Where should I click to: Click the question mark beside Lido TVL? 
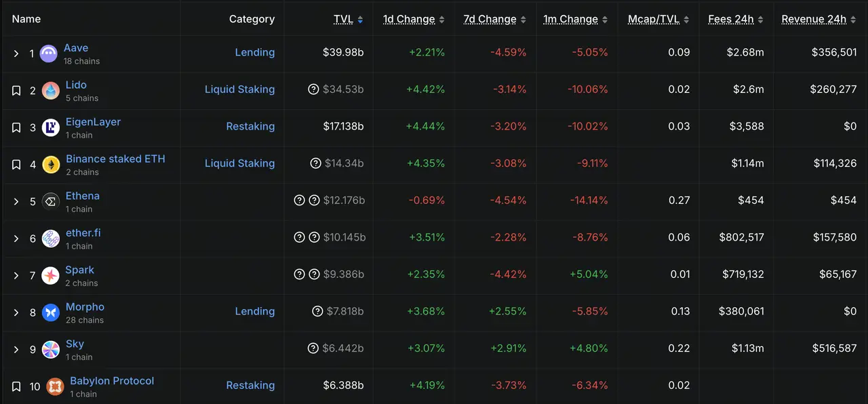(x=313, y=89)
